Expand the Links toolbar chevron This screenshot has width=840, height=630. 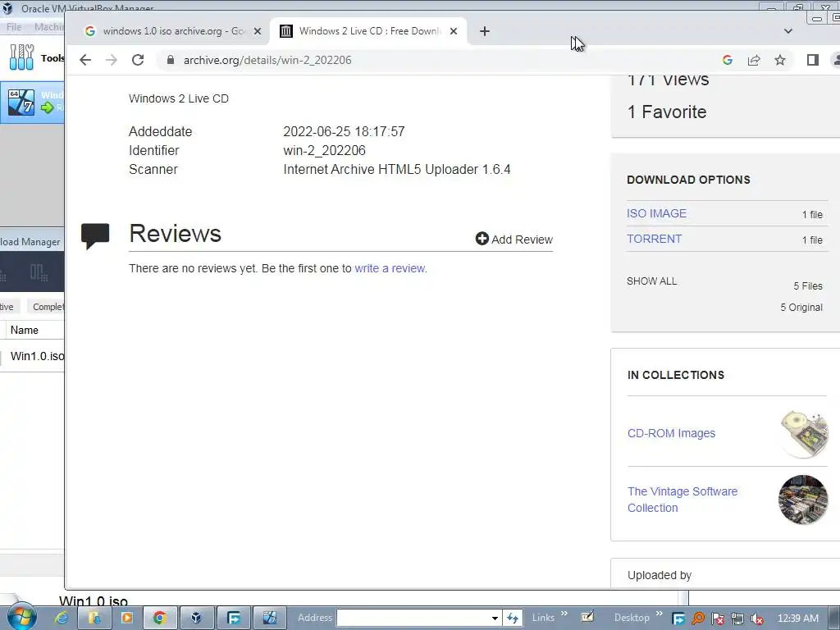click(564, 614)
